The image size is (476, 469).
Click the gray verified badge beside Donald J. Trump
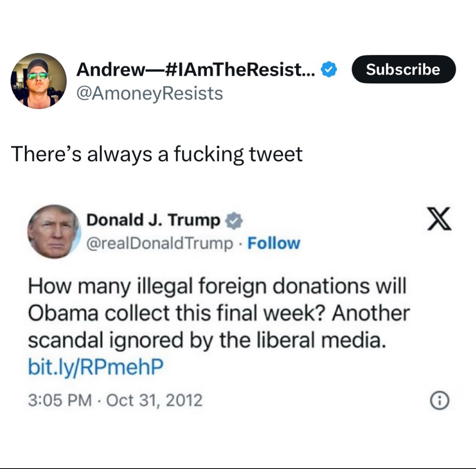pos(234,220)
